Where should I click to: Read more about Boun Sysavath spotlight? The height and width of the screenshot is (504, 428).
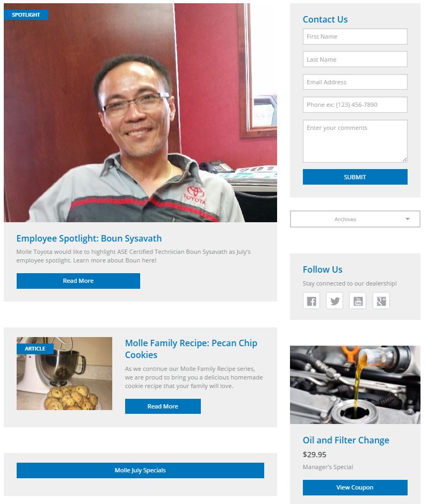point(78,281)
